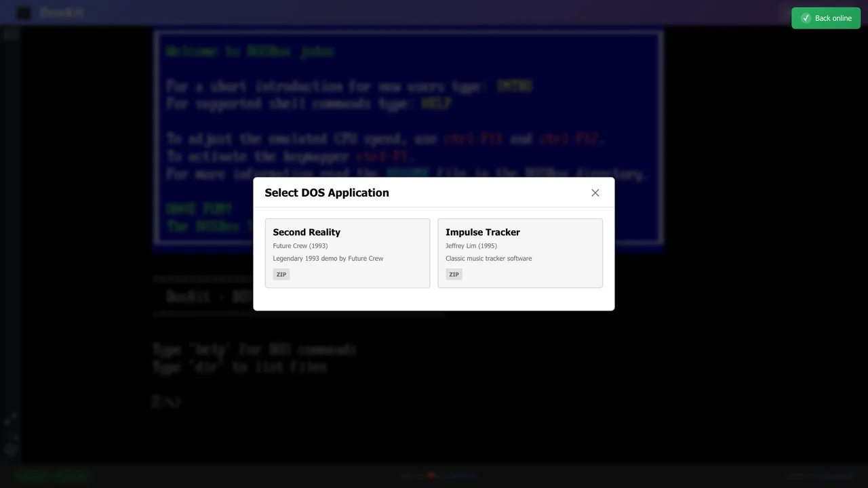Open the settings gear icon in sidebar

click(11, 449)
